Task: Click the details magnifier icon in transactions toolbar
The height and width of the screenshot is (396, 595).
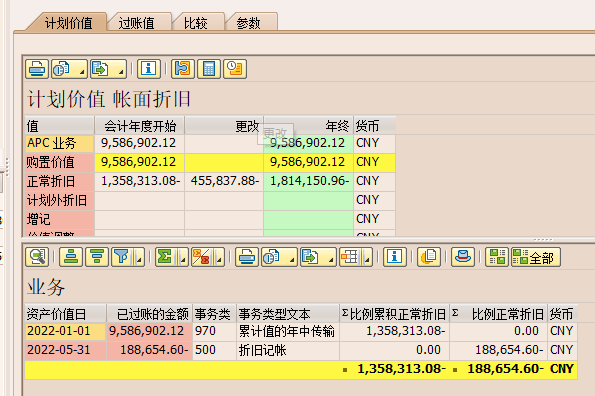Action: click(x=37, y=257)
